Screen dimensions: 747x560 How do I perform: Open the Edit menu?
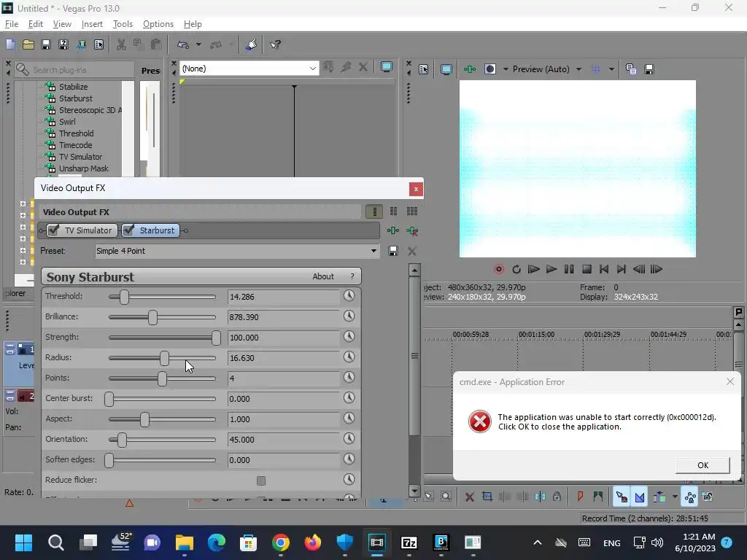36,24
